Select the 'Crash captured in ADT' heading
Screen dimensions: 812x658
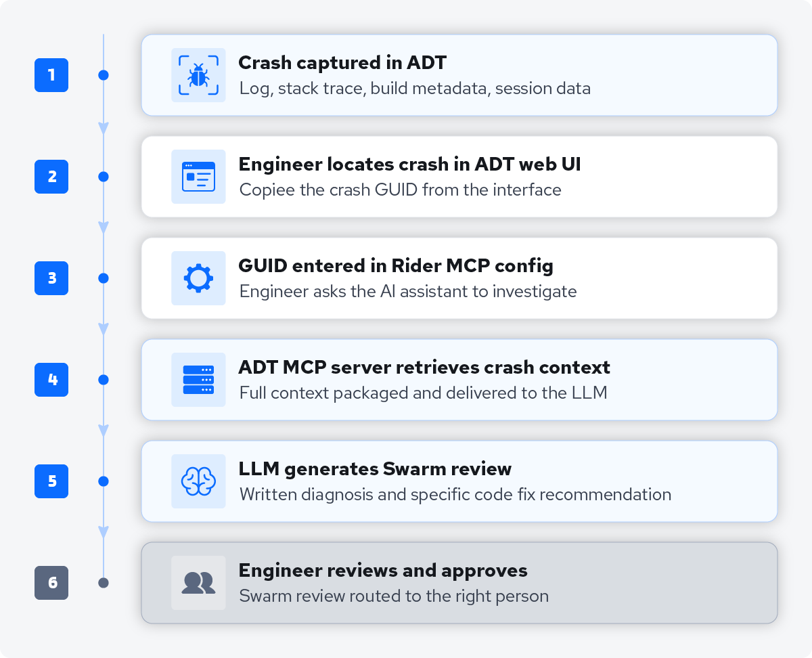342,63
